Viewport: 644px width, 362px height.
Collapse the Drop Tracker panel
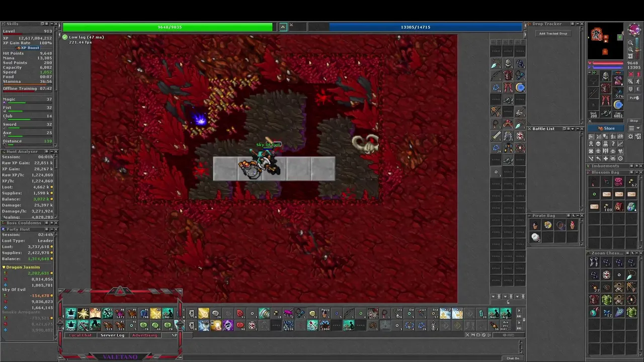click(x=578, y=24)
